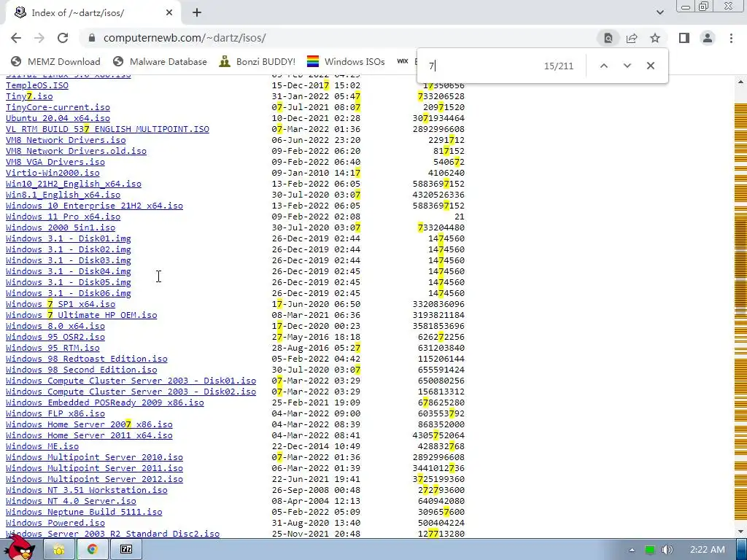This screenshot has height=560, width=747.
Task: Open Windows_98_Second_Edition.iso link
Action: pos(82,370)
